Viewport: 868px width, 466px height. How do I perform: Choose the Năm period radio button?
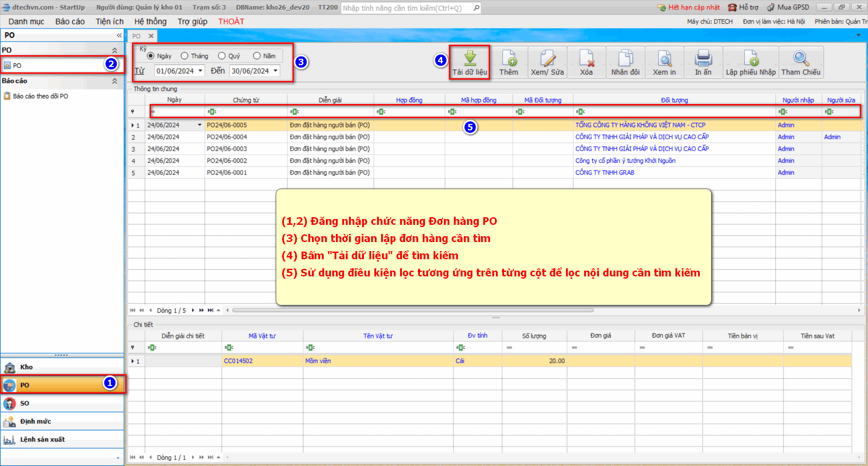click(257, 56)
